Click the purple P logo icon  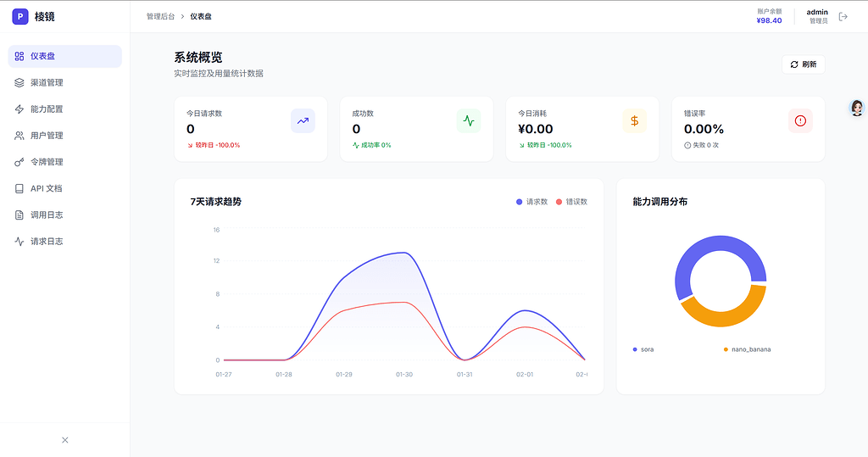coord(20,17)
